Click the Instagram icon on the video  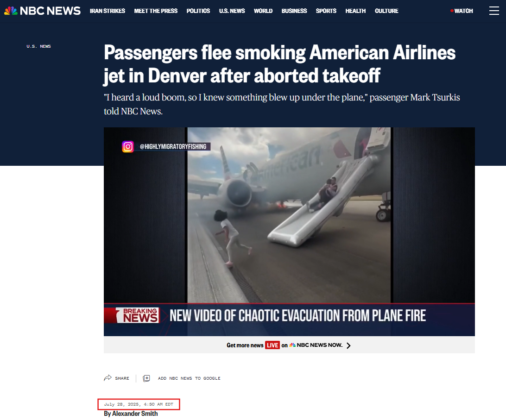(128, 146)
